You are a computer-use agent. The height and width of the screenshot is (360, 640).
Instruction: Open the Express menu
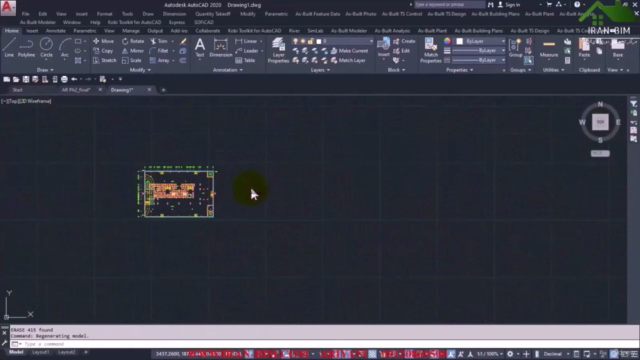(x=176, y=22)
